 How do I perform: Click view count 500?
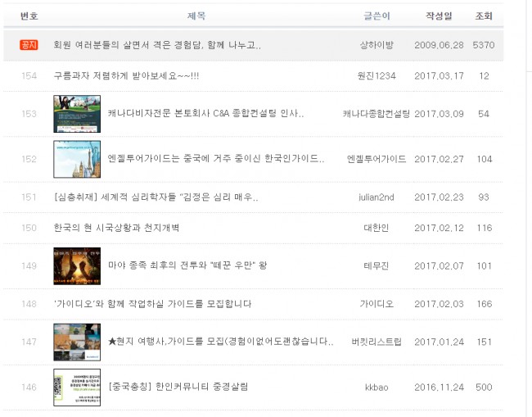click(484, 388)
